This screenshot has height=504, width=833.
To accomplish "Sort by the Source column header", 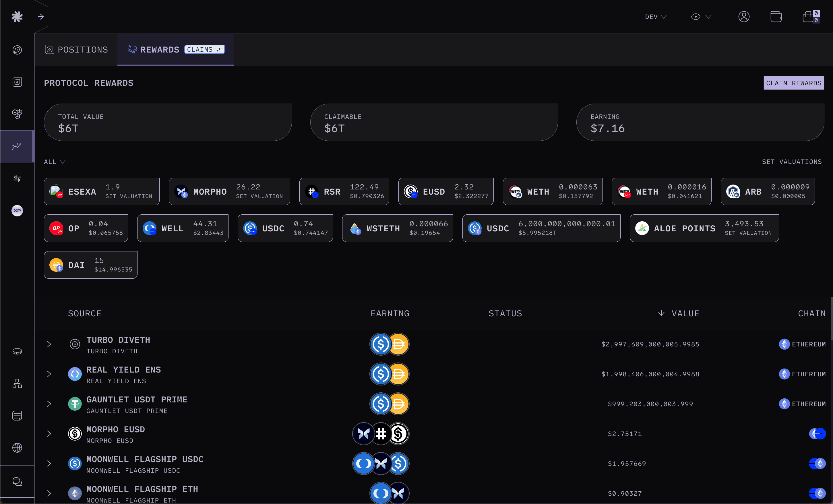I will tap(84, 313).
